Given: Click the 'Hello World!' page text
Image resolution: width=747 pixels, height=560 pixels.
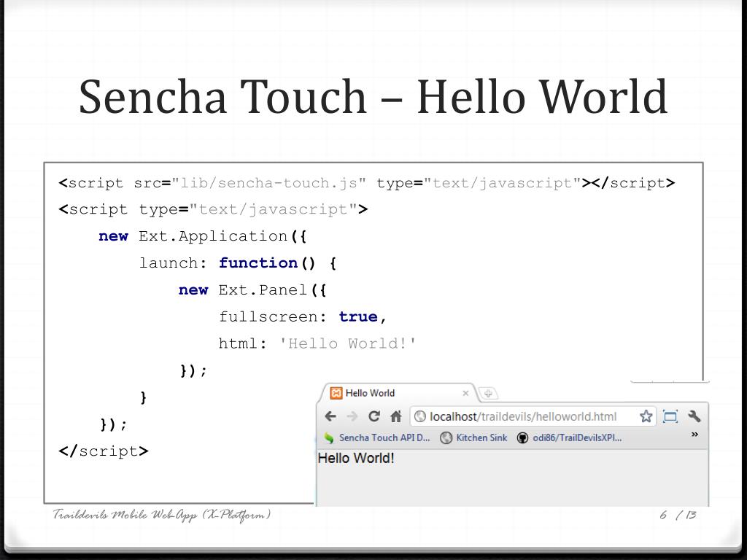Looking at the screenshot, I should (356, 458).
